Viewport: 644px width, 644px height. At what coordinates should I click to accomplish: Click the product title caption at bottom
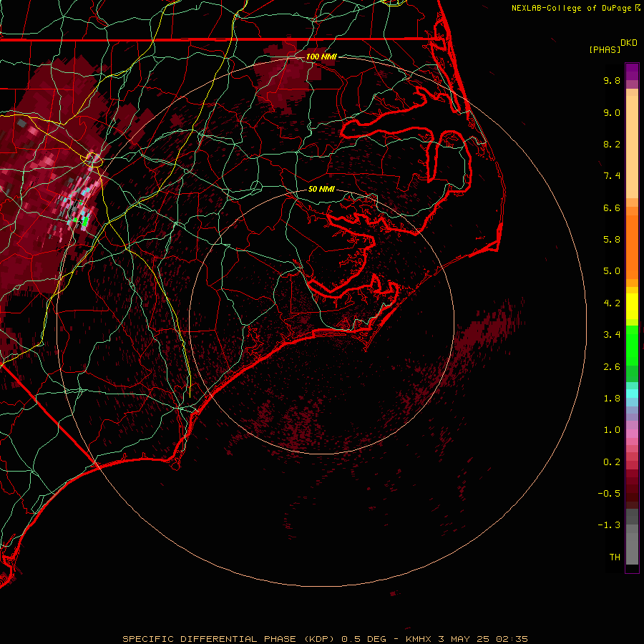[325, 639]
